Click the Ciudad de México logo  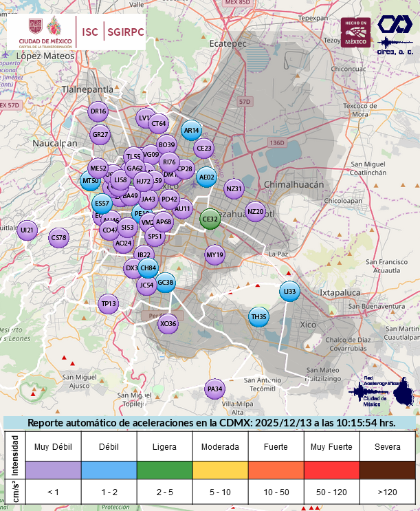(43, 32)
